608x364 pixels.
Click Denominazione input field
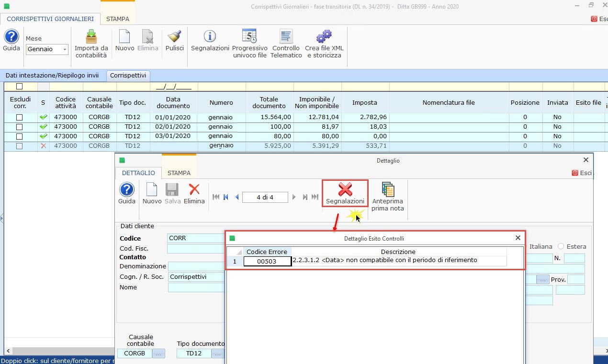tap(196, 266)
